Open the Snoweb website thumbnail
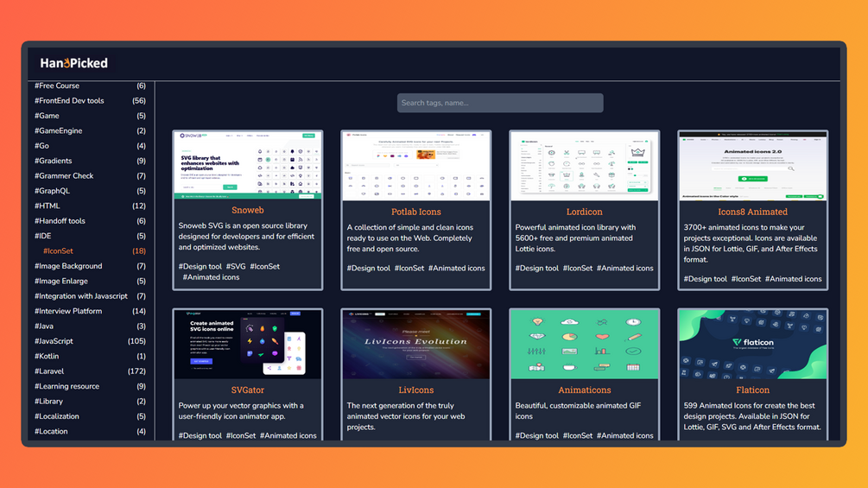 (x=248, y=166)
